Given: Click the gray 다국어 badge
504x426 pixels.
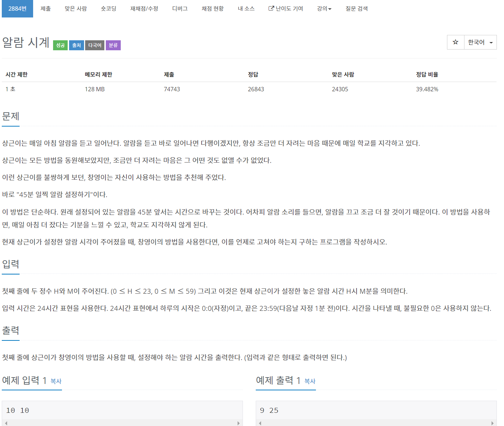Looking at the screenshot, I should point(95,45).
